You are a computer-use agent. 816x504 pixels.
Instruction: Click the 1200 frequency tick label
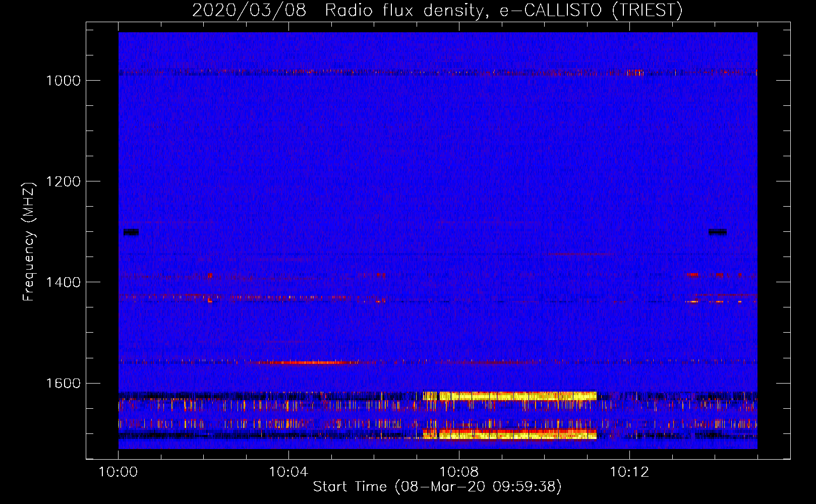[x=63, y=181]
